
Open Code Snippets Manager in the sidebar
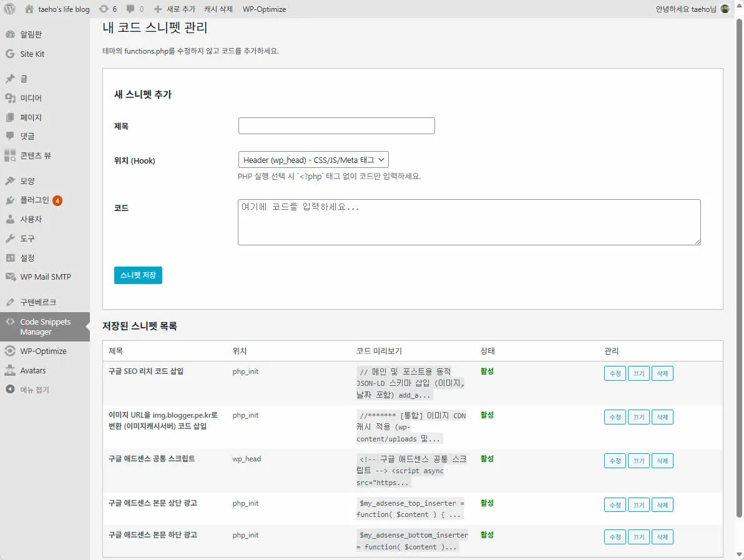coord(37,326)
